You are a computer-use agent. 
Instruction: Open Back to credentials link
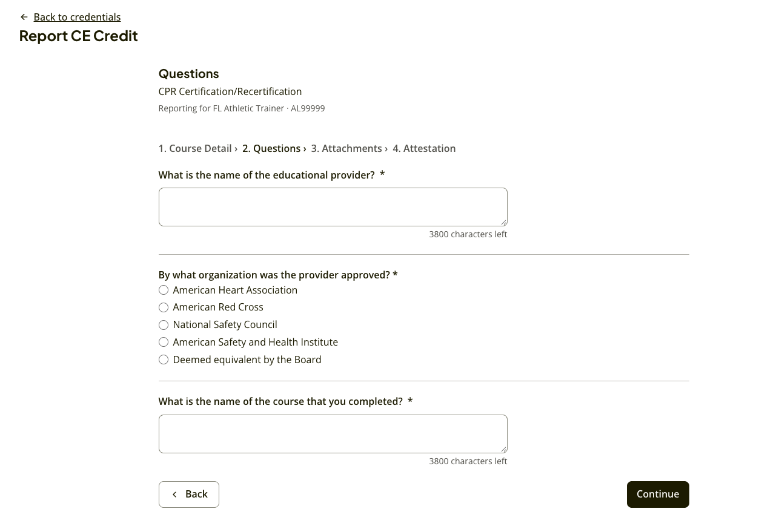pos(77,17)
